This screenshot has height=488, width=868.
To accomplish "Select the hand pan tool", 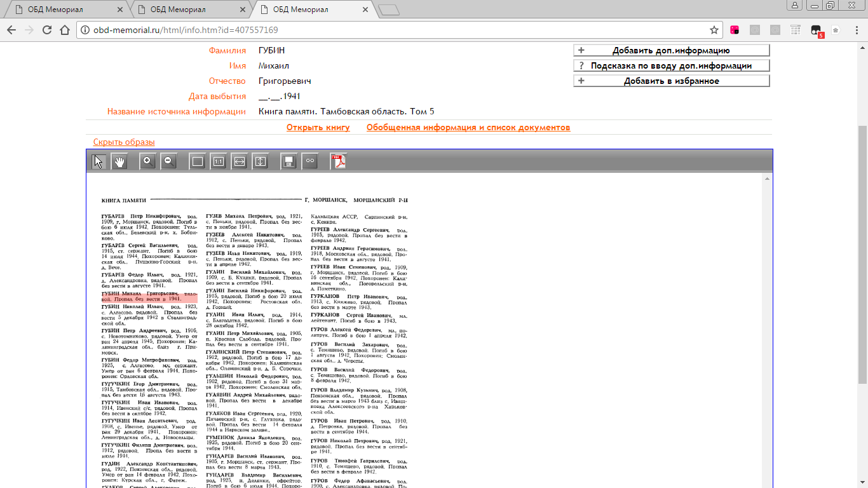I will coord(119,161).
